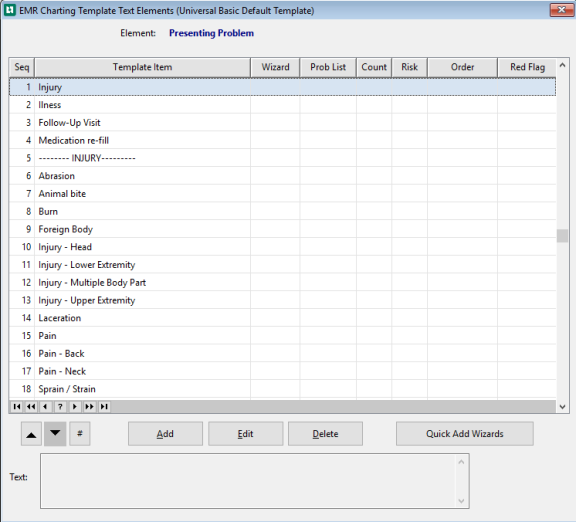Image resolution: width=576 pixels, height=522 pixels.
Task: Click the Edit button
Action: click(x=245, y=434)
